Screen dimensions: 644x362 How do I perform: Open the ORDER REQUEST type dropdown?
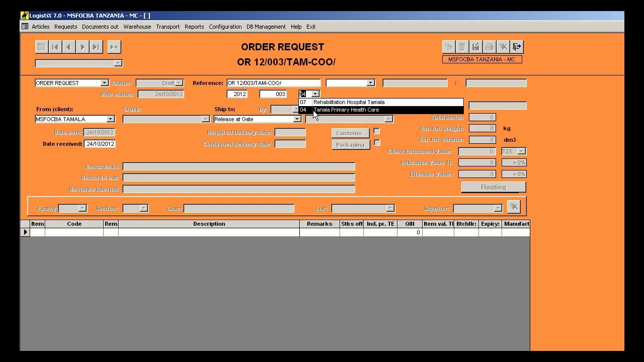(104, 83)
